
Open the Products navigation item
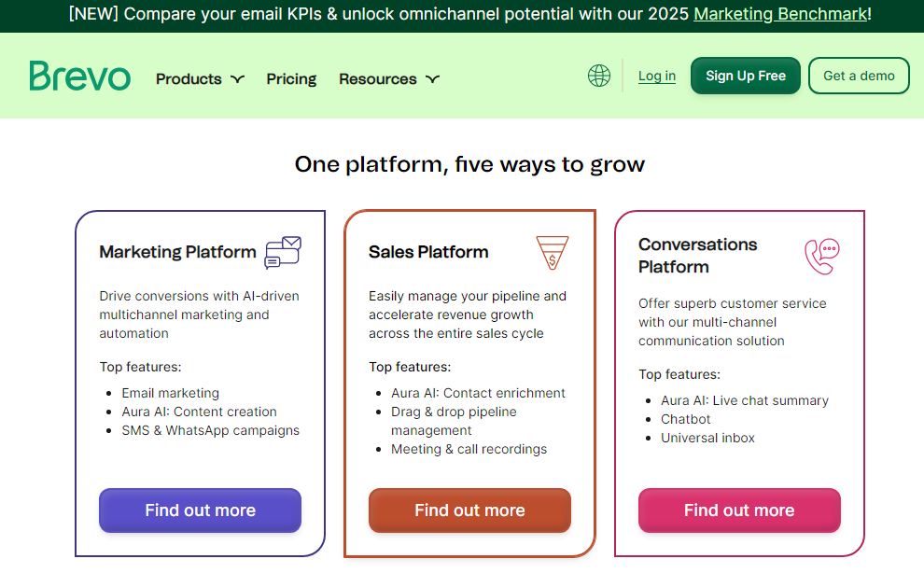[189, 79]
